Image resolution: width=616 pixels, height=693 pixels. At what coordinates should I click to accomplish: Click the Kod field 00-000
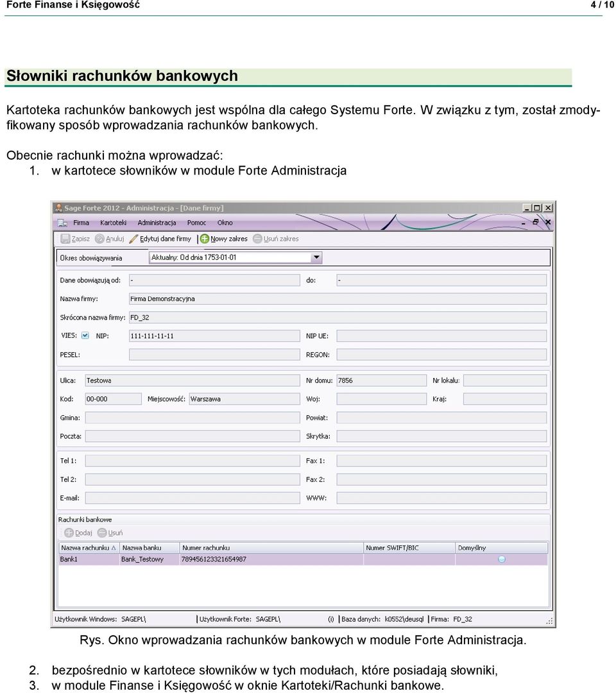113,399
